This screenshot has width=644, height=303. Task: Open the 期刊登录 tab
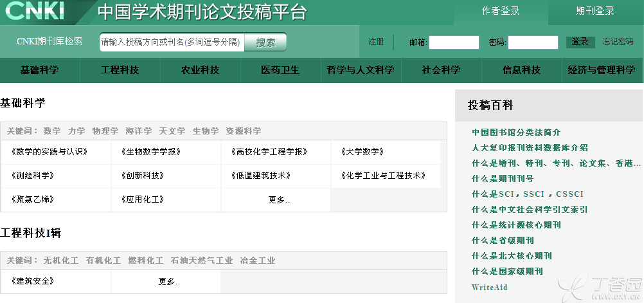[595, 12]
